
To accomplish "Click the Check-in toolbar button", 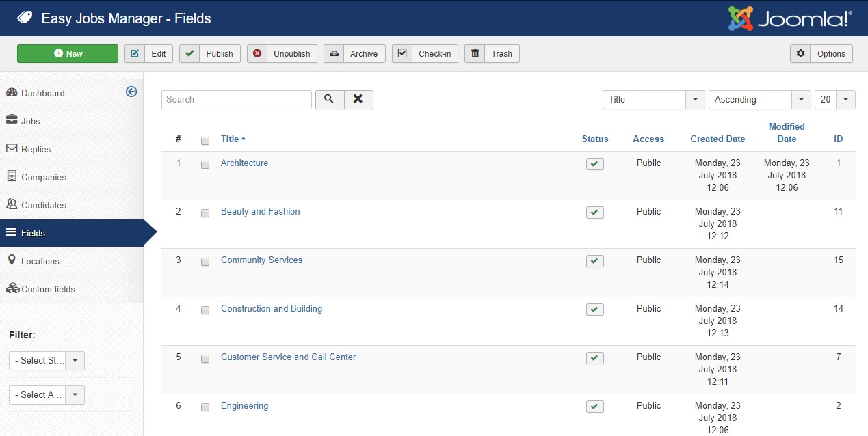I will (x=425, y=54).
